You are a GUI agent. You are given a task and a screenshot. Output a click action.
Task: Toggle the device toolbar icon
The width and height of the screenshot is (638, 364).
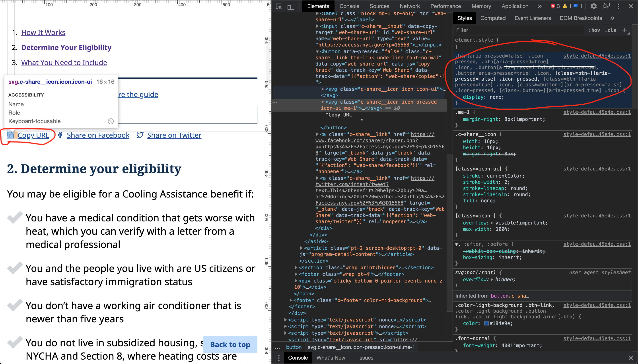pyautogui.click(x=291, y=6)
